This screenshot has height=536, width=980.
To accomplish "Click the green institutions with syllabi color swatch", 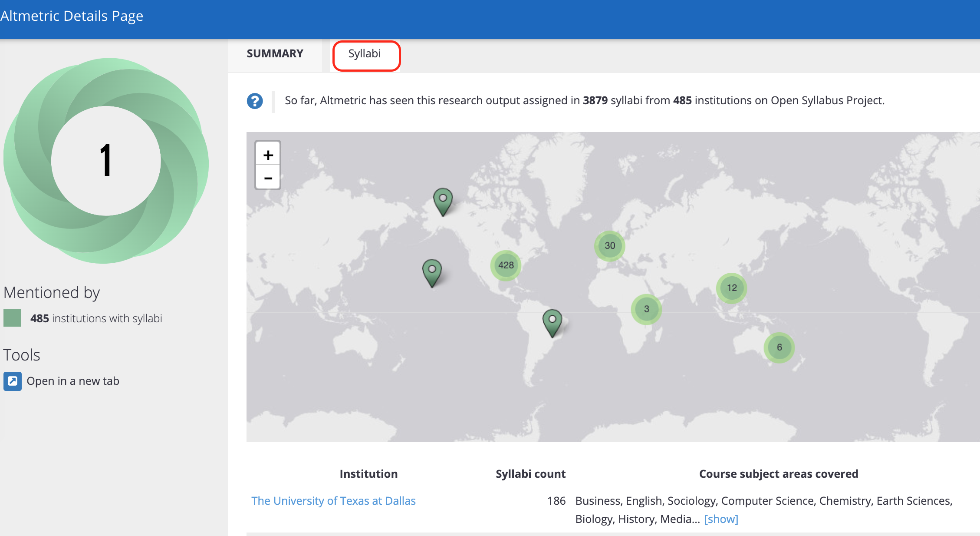I will click(x=12, y=318).
